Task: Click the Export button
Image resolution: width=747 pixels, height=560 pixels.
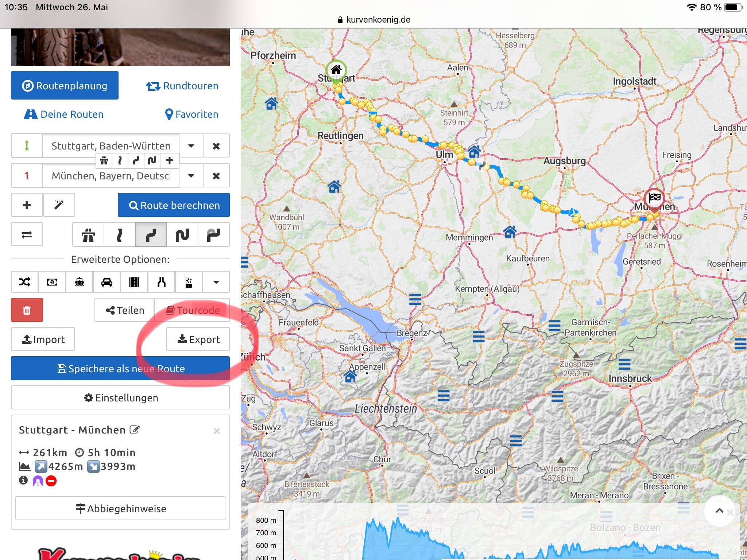Action: pyautogui.click(x=198, y=339)
